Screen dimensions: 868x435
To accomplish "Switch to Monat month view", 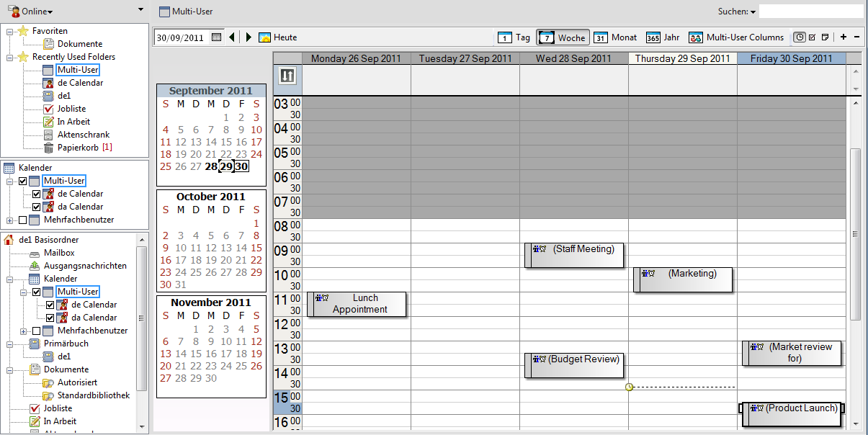I will [616, 37].
